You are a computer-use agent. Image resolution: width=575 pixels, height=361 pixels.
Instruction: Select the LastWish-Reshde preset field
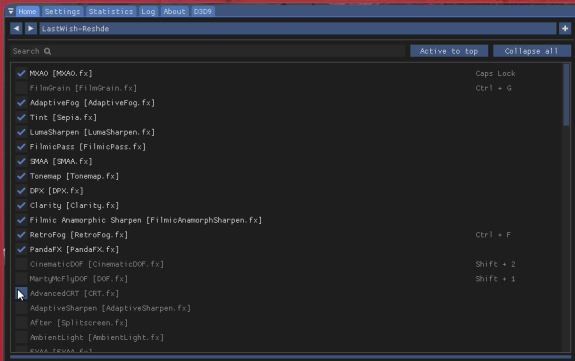tap(298, 28)
